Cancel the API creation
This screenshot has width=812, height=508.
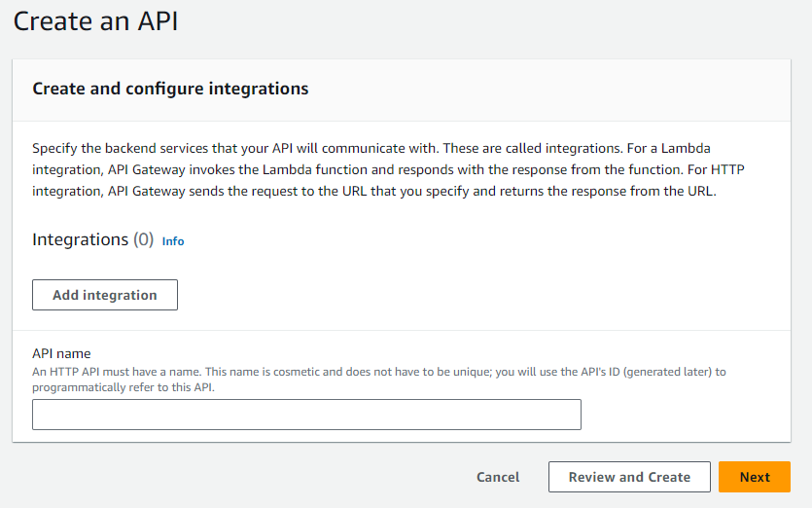[x=498, y=477]
